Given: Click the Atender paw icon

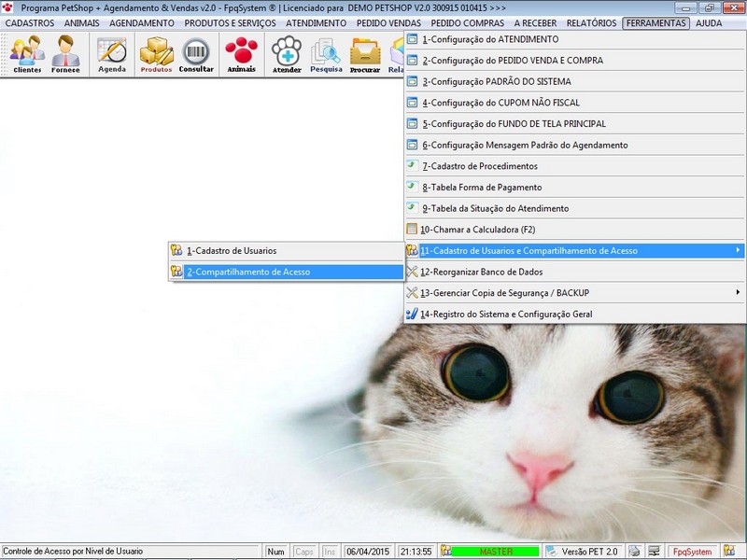Looking at the screenshot, I should (287, 54).
